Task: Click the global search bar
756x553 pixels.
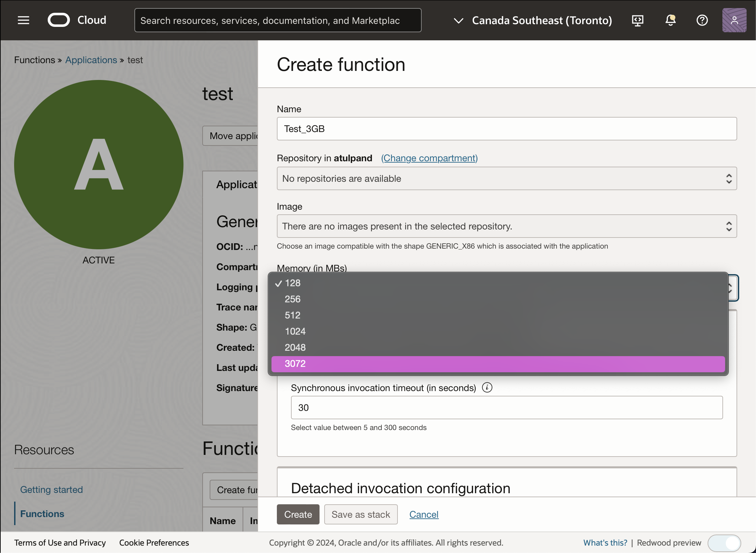Action: tap(278, 20)
